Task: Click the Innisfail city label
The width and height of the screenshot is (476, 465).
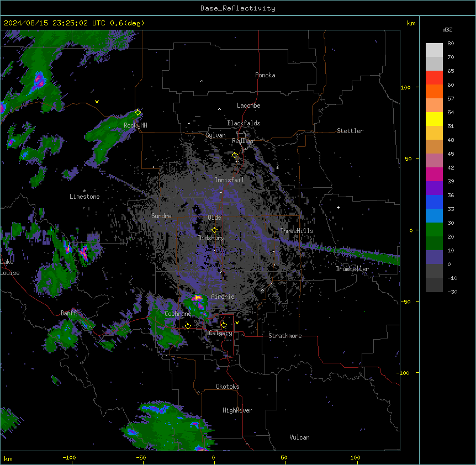Action: coord(229,180)
